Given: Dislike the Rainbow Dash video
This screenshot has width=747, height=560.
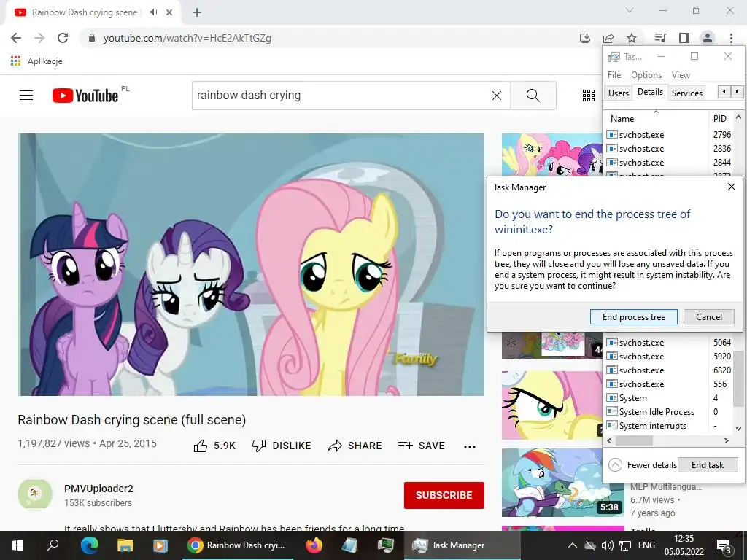Looking at the screenshot, I should click(282, 446).
